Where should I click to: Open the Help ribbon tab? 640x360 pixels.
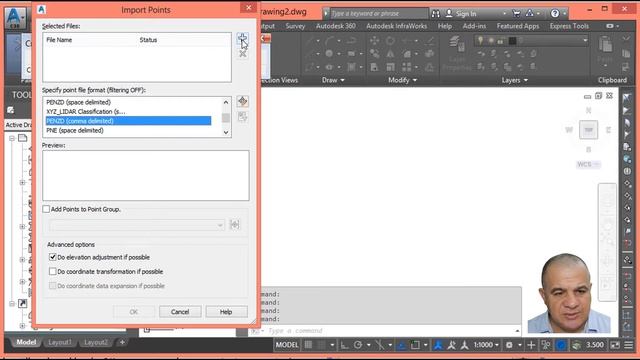tap(444, 26)
